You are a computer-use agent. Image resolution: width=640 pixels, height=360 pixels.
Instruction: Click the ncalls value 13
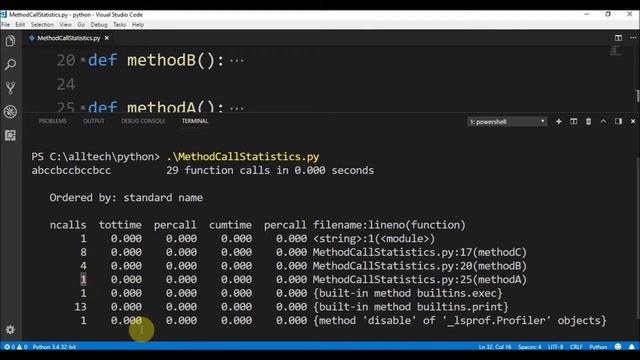pos(80,307)
